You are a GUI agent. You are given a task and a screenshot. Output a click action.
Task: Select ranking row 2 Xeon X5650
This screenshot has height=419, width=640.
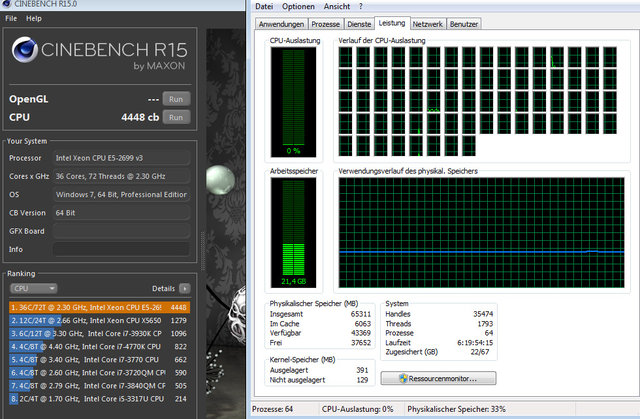[x=99, y=320]
